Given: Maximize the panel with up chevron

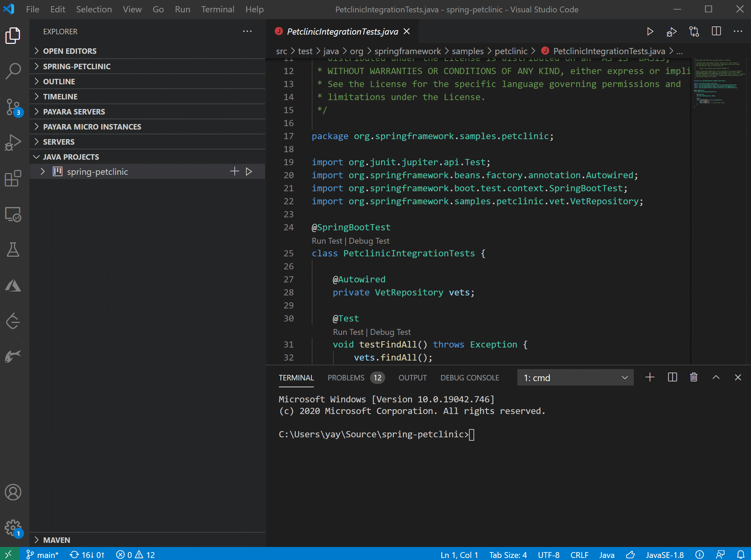Looking at the screenshot, I should [x=716, y=377].
